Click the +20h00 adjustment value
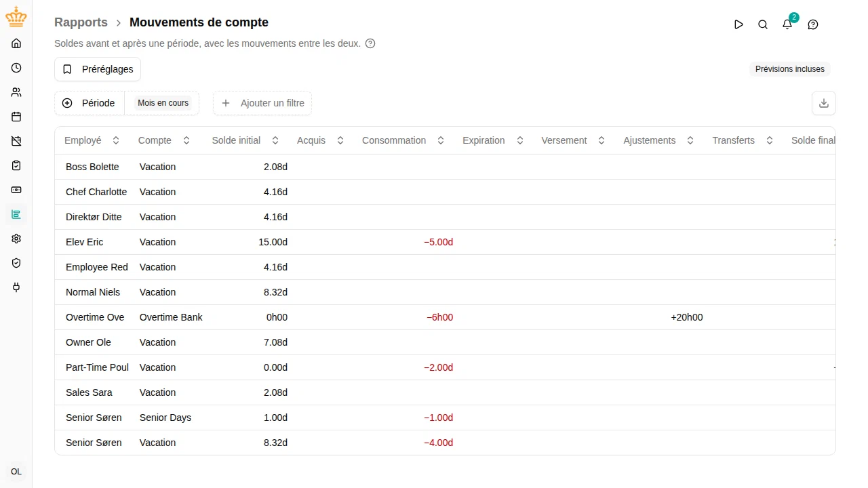Viewport: 868px width, 488px height. click(x=687, y=317)
